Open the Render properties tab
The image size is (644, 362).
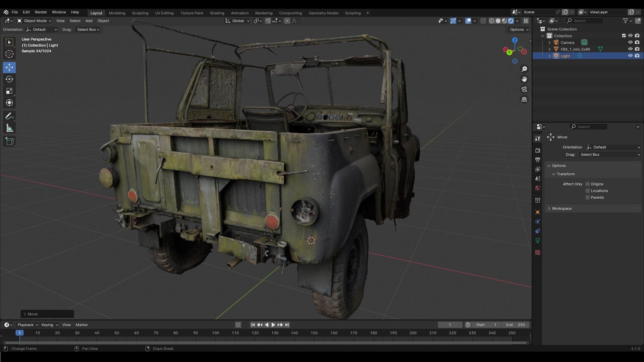pos(538,150)
